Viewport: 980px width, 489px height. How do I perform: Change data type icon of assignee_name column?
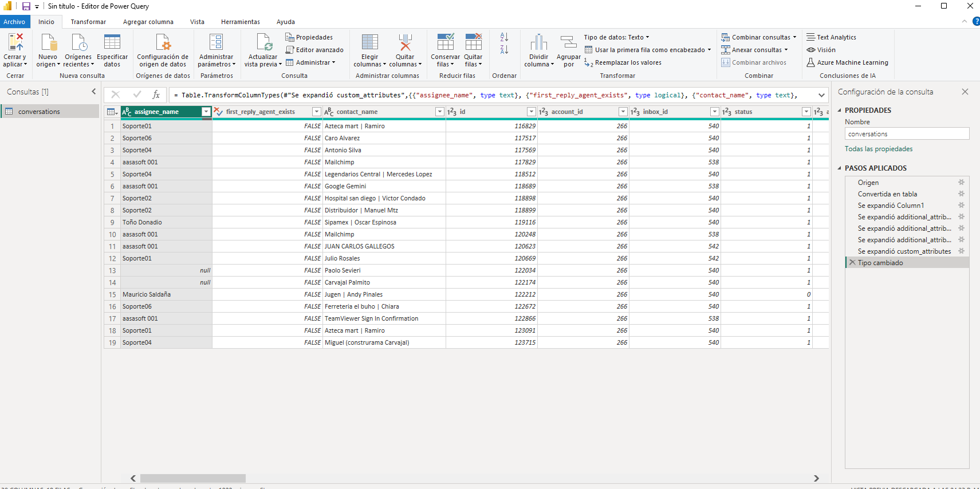coord(127,112)
